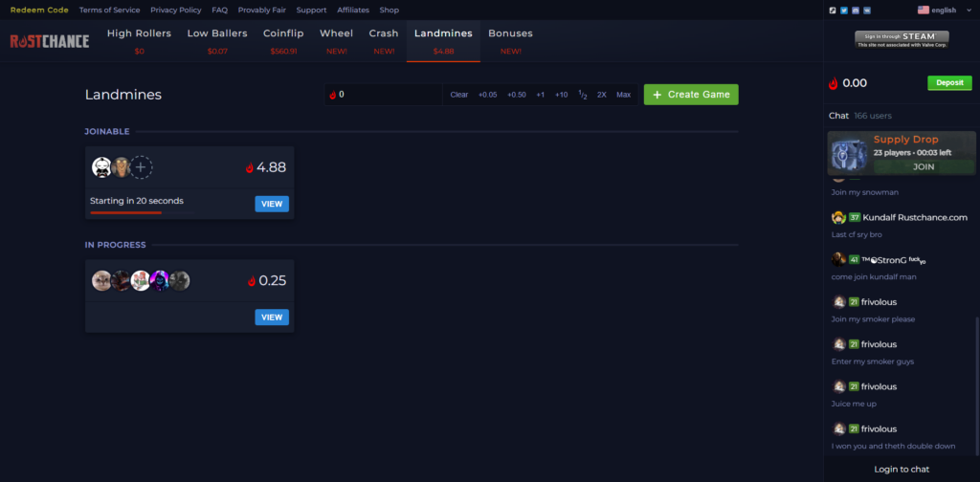
Task: Add +10 to bet
Action: coord(561,95)
